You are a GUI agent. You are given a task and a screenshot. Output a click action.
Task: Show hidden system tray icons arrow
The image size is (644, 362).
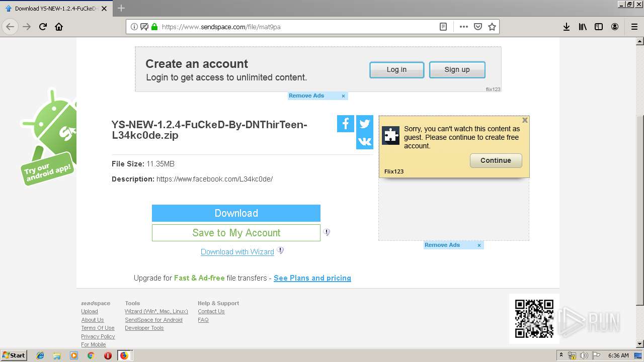[562, 355]
